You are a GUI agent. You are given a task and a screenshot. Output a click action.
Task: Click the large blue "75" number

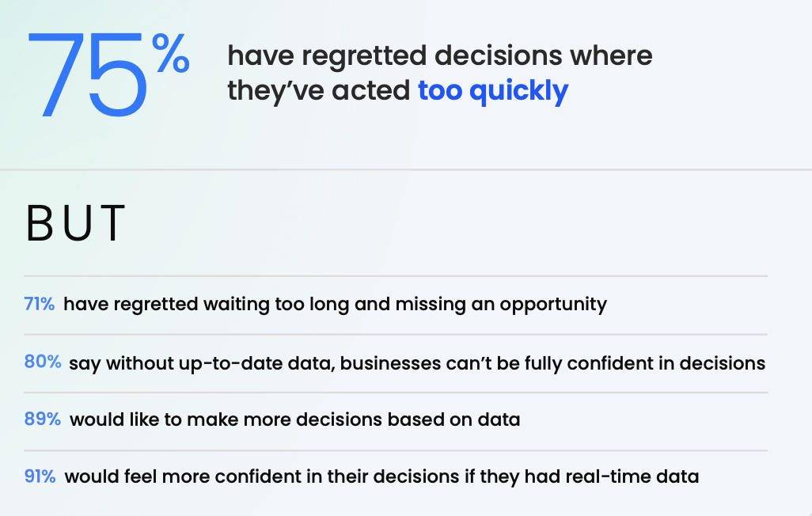[x=89, y=78]
